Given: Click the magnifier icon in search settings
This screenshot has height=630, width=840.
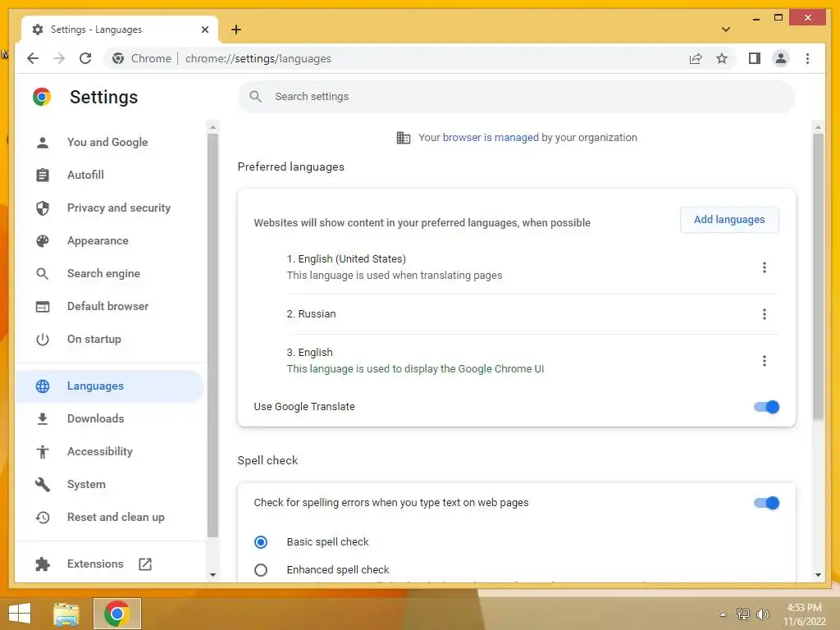Looking at the screenshot, I should tap(256, 97).
